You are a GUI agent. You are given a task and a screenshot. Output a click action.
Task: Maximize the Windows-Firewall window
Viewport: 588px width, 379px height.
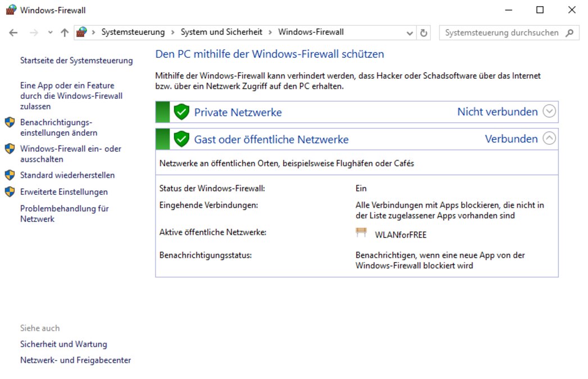click(x=540, y=10)
